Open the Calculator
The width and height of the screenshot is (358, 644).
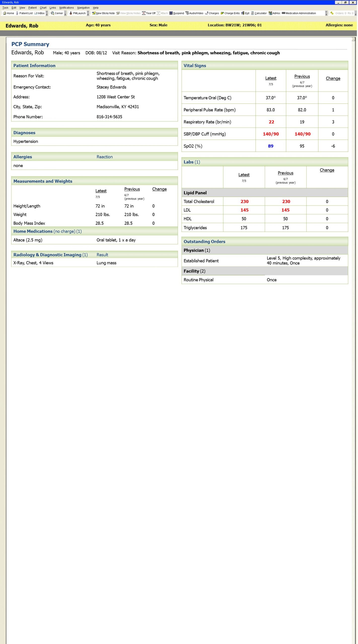259,13
